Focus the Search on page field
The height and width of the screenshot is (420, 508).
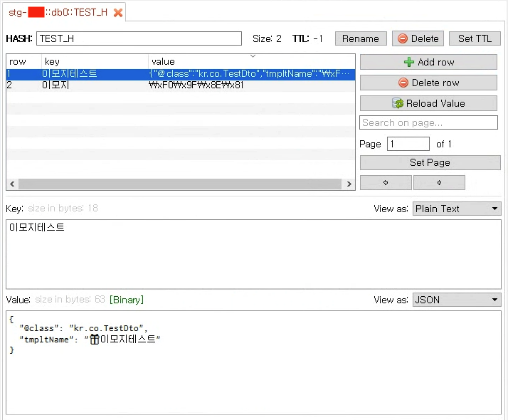pos(428,122)
